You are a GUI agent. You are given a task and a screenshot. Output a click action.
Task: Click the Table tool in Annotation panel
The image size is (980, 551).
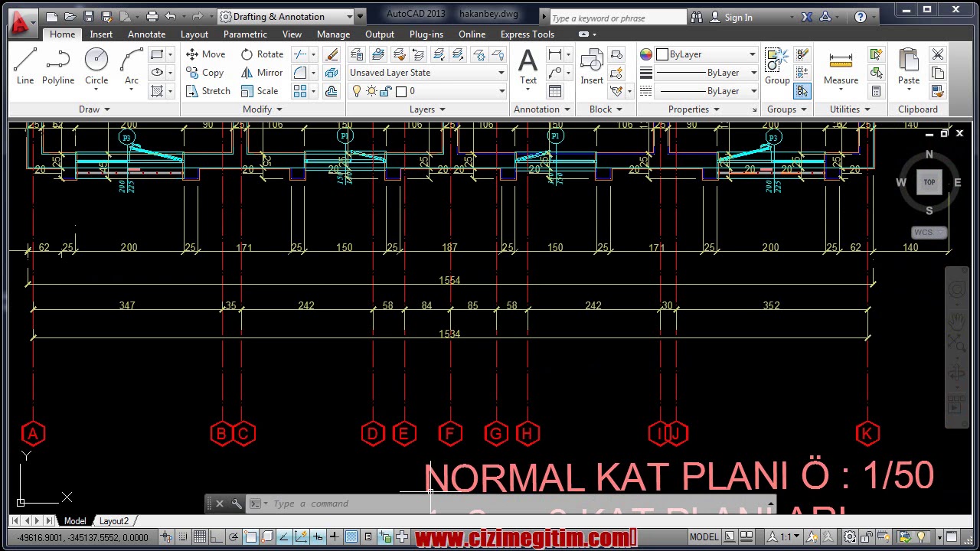pos(555,91)
